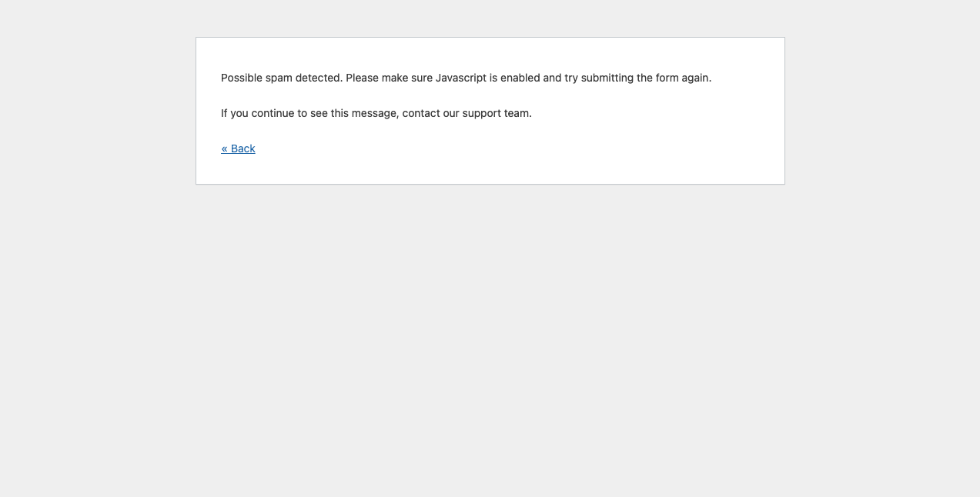
Task: Navigate back from the spam warning page
Action: tap(238, 148)
